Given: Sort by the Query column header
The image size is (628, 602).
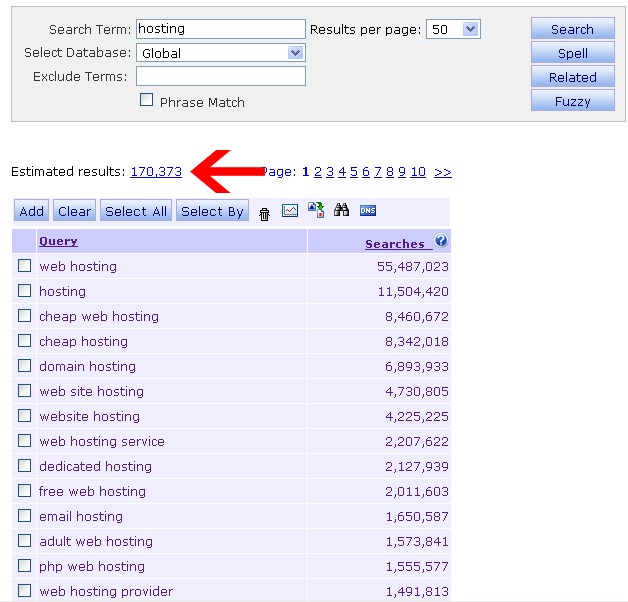Looking at the screenshot, I should tap(58, 241).
